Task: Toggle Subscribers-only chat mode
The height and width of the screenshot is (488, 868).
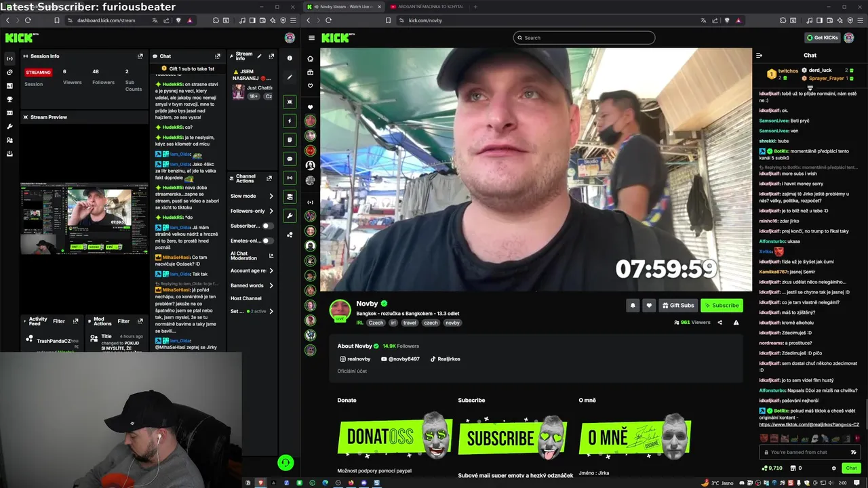Action: [267, 226]
